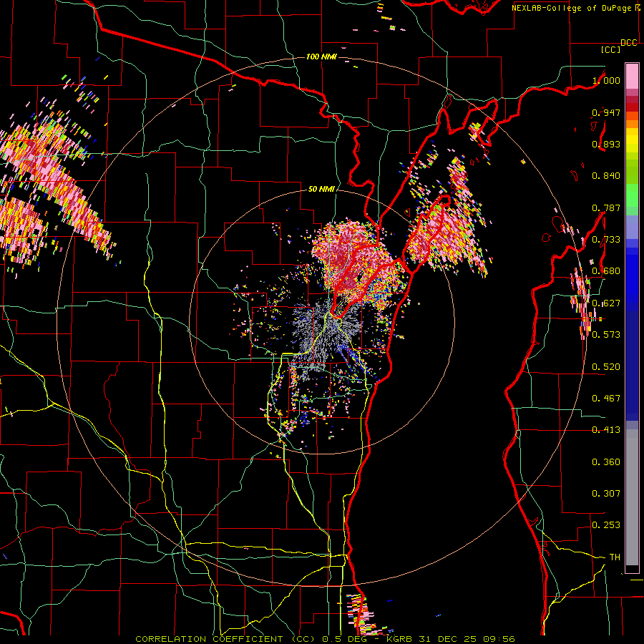Viewport: 644px width, 644px height.
Task: Click the 50 NMI range ring label
Action: [x=321, y=190]
